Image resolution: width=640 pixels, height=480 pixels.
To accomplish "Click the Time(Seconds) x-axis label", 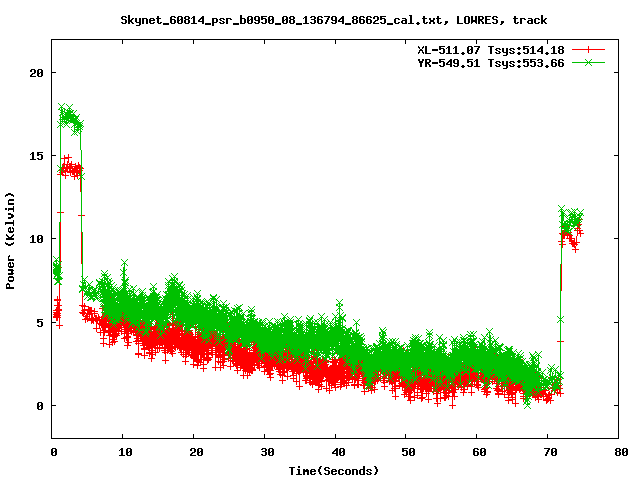I will click(x=334, y=471).
